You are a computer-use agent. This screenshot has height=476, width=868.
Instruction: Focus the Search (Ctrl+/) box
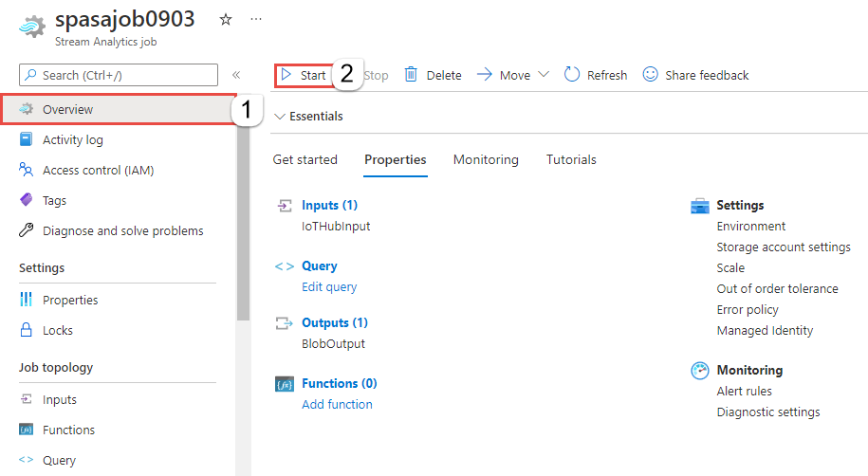pos(119,75)
